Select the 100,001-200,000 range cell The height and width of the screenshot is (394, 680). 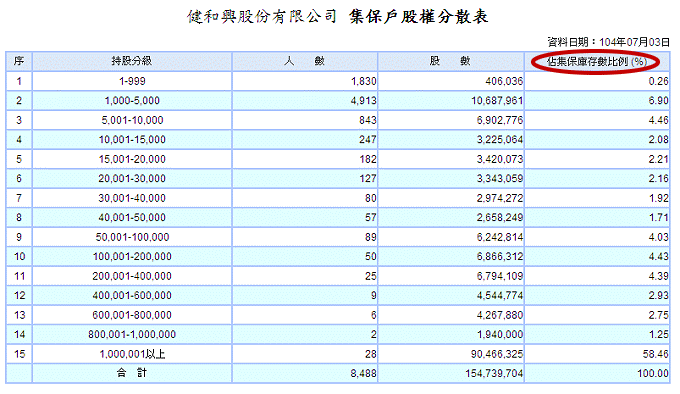(132, 257)
